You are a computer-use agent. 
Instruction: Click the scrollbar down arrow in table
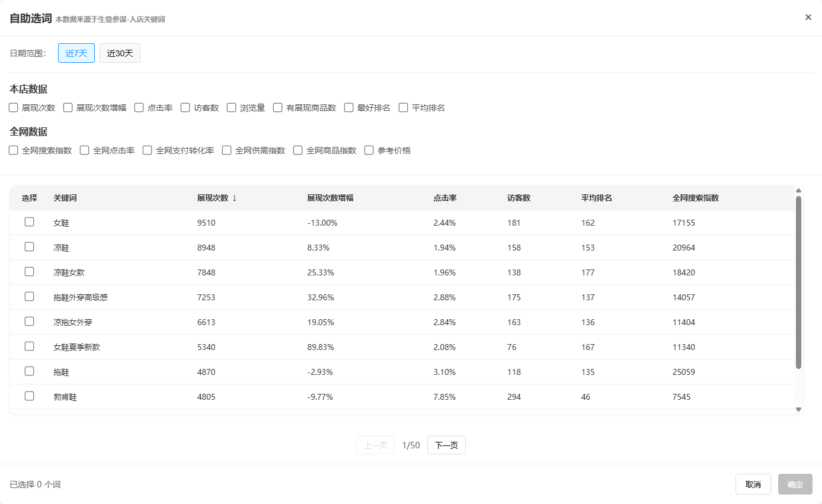tap(798, 409)
